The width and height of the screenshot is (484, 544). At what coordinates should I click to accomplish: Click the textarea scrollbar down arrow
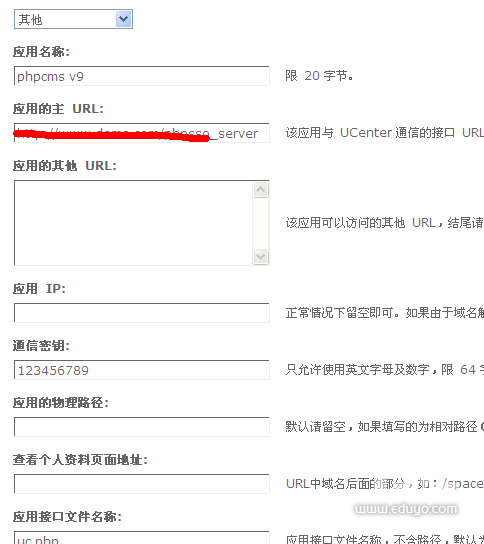coord(261,256)
